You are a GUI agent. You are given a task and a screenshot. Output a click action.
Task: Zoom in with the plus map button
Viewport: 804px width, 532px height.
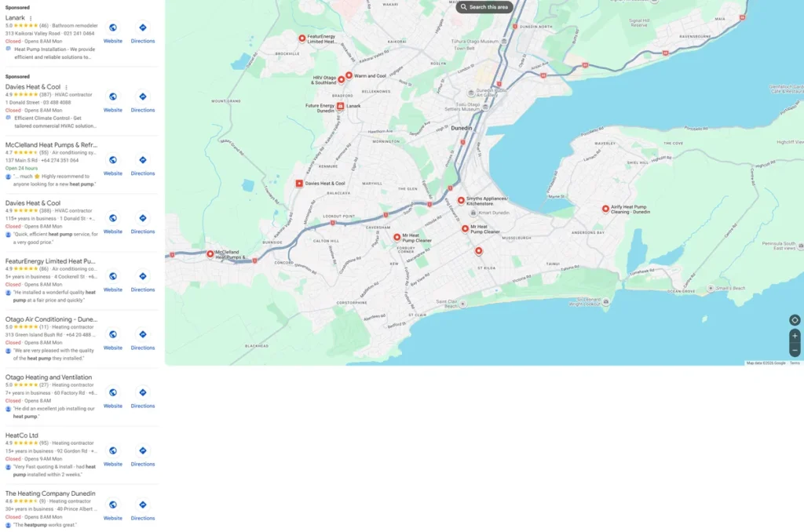795,336
